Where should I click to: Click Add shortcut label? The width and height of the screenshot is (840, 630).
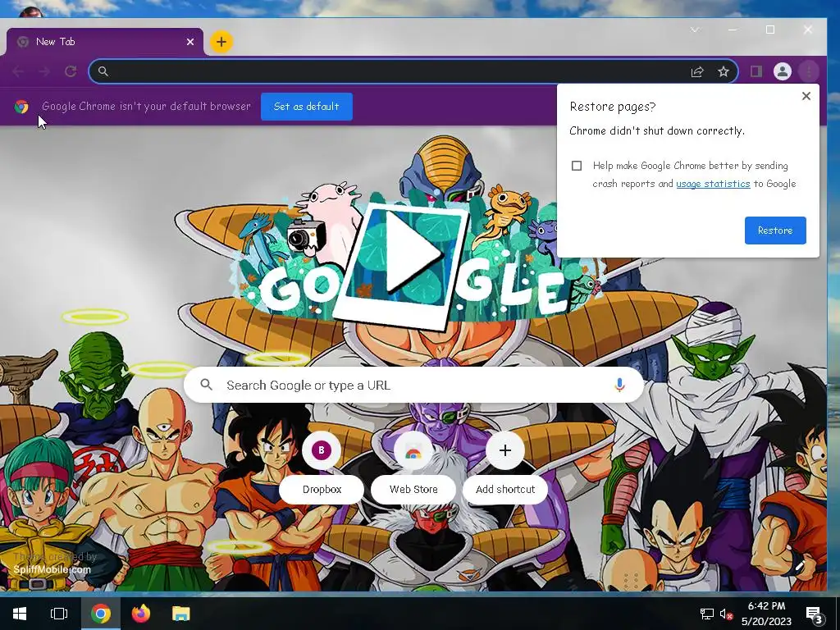pyautogui.click(x=504, y=489)
